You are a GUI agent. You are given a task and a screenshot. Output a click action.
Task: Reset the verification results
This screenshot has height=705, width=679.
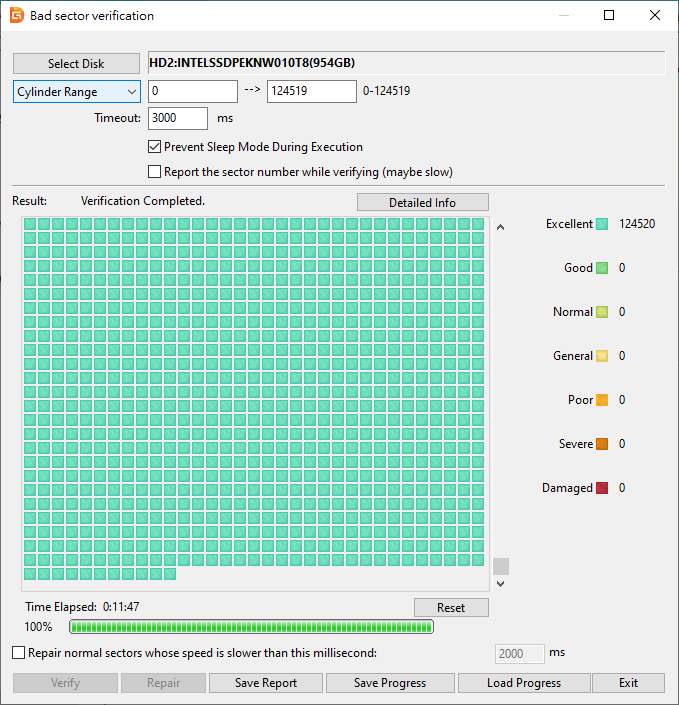(x=451, y=608)
